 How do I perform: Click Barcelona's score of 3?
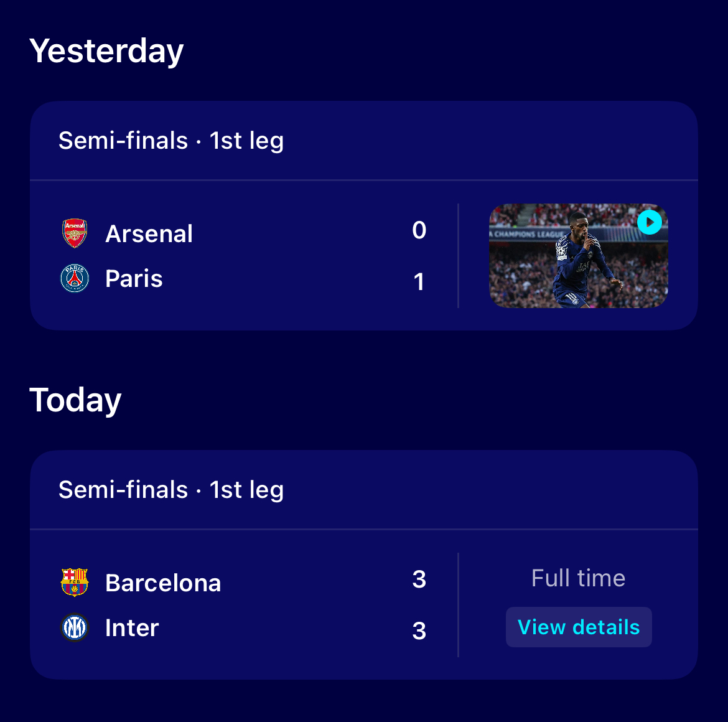[x=419, y=579]
